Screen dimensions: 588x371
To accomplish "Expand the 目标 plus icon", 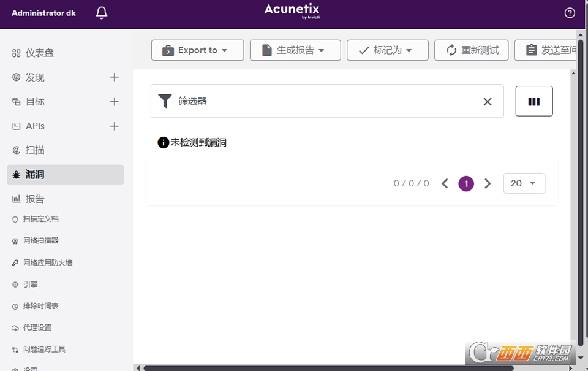I will coord(115,102).
